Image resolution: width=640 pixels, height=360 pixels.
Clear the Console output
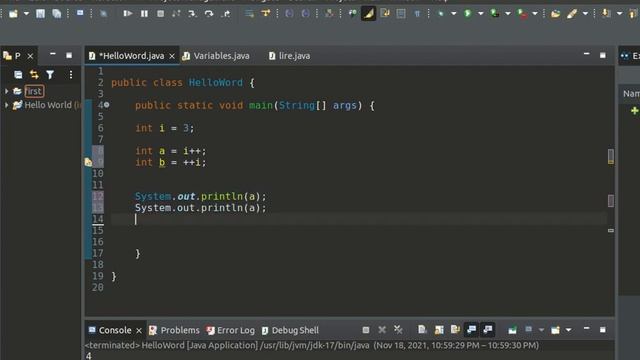coord(422,329)
